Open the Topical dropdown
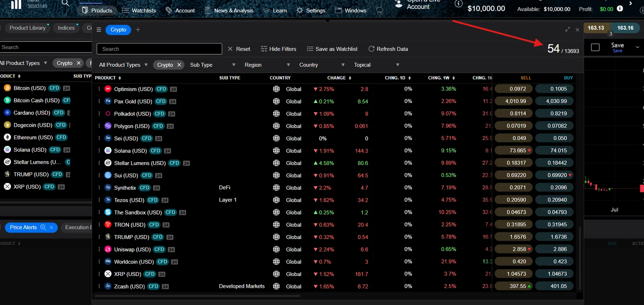Screen dimensions: 644x305 pyautogui.click(x=377, y=65)
